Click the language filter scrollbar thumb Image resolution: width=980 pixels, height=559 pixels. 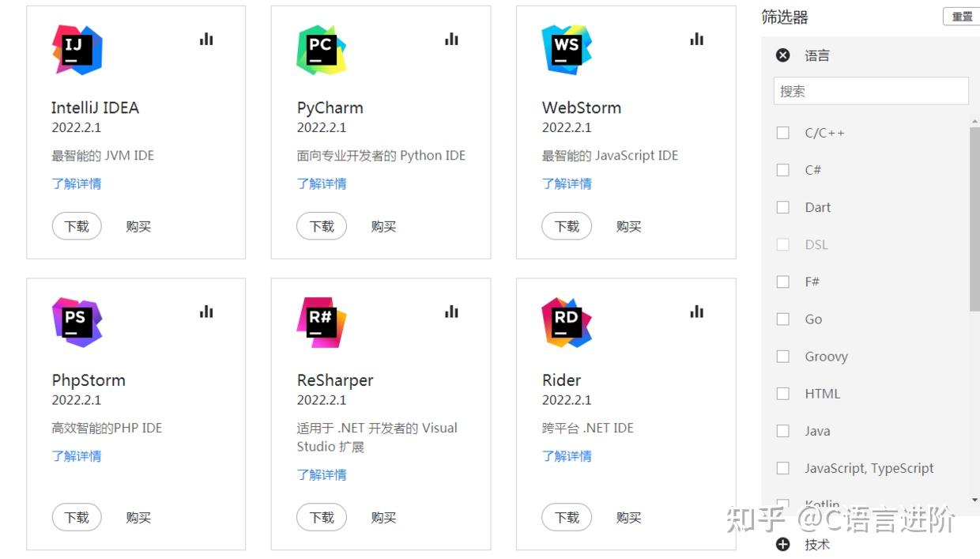pos(974,219)
